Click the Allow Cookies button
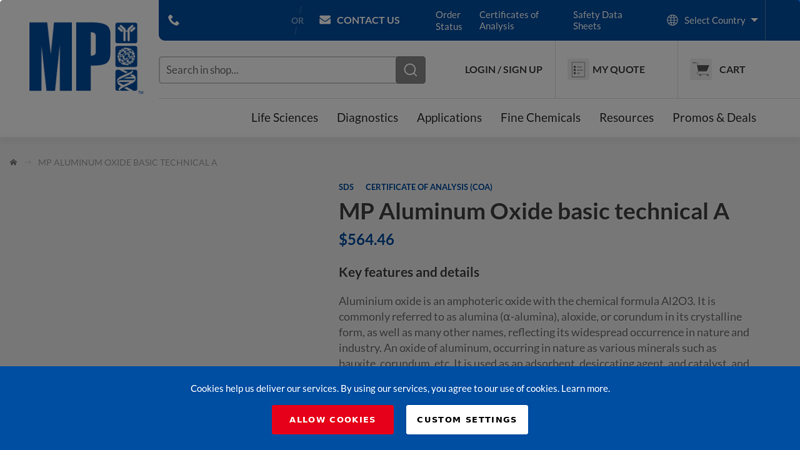 tap(333, 419)
